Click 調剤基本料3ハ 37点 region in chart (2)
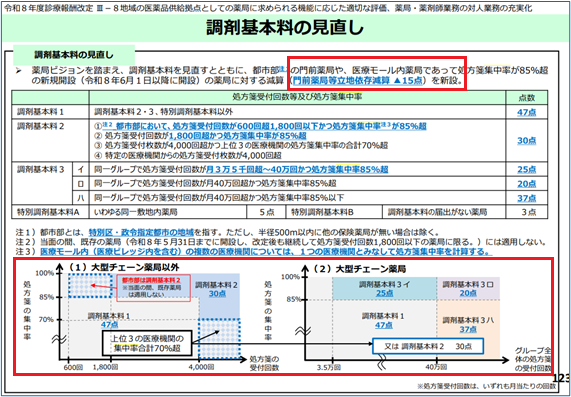This screenshot has height=397, width=571. coord(468,325)
